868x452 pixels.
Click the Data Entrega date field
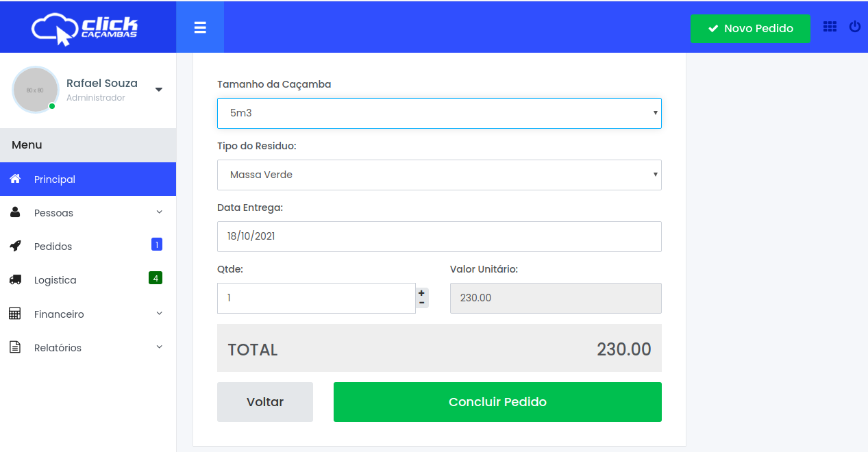click(x=439, y=236)
